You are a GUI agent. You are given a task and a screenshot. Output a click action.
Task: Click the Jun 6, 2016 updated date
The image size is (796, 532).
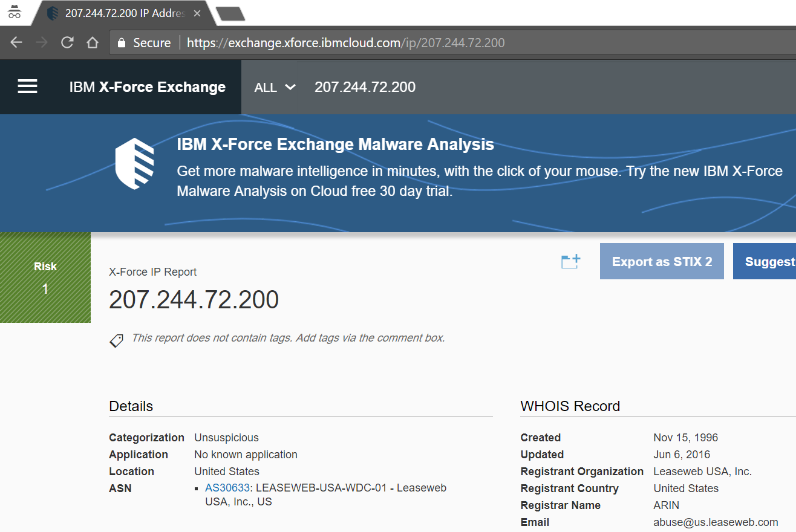tap(682, 455)
